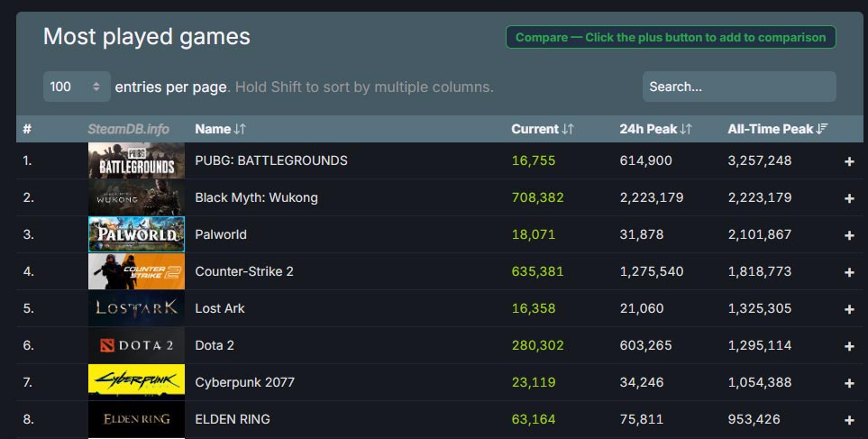
Task: Click the plus icon in Lost Ark row
Action: point(849,309)
